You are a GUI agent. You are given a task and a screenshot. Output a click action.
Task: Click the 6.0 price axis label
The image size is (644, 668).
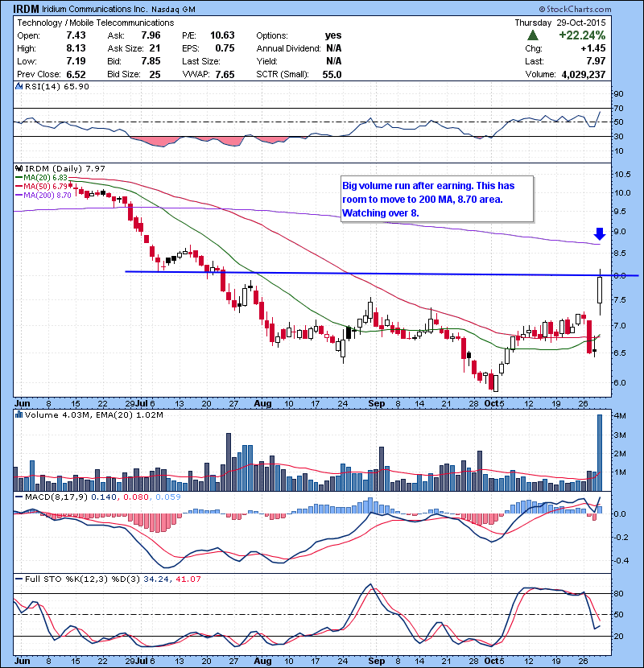[x=620, y=382]
